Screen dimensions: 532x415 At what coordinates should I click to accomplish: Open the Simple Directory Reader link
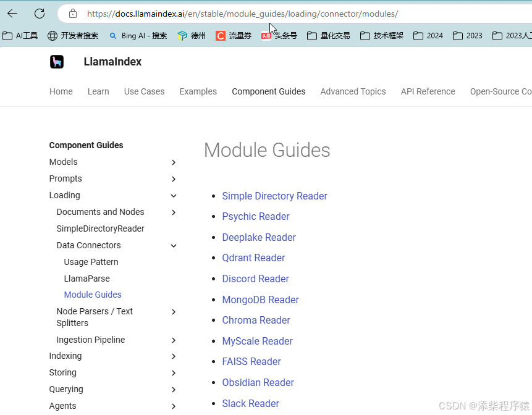tap(274, 196)
